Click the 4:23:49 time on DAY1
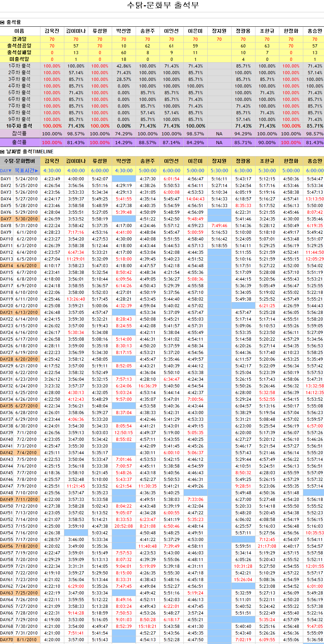324x644 pixels. tap(52, 179)
